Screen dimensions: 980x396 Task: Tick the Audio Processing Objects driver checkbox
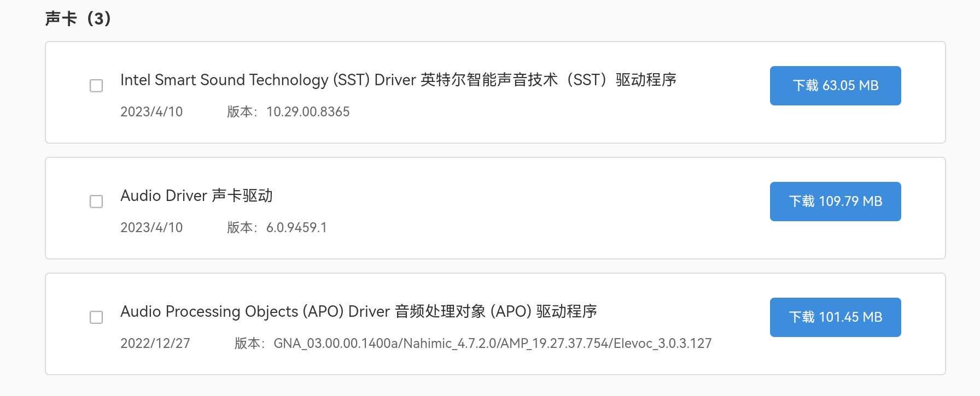coord(96,317)
